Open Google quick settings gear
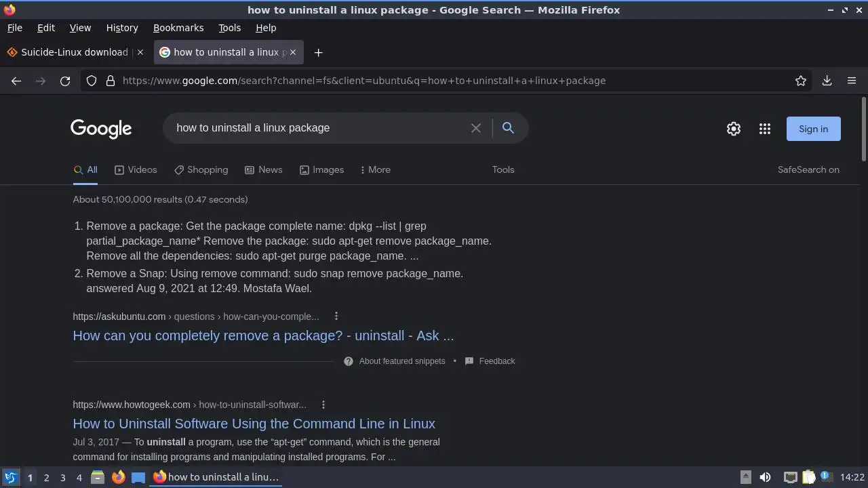This screenshot has width=868, height=488. (x=734, y=129)
